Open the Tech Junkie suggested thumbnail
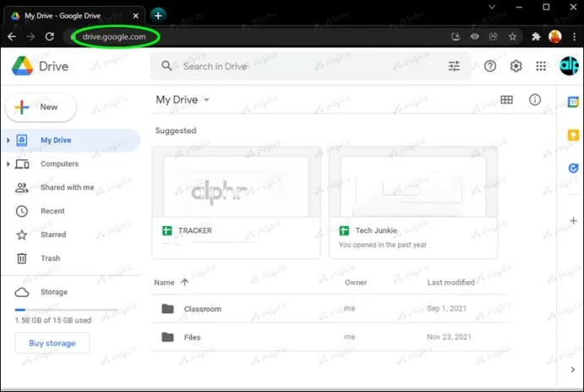 [413, 182]
